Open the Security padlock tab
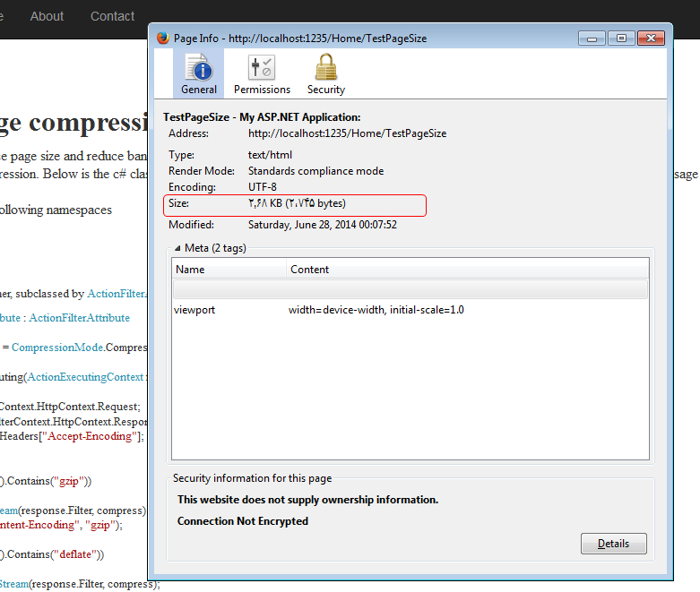This screenshot has width=700, height=592. coord(325,73)
